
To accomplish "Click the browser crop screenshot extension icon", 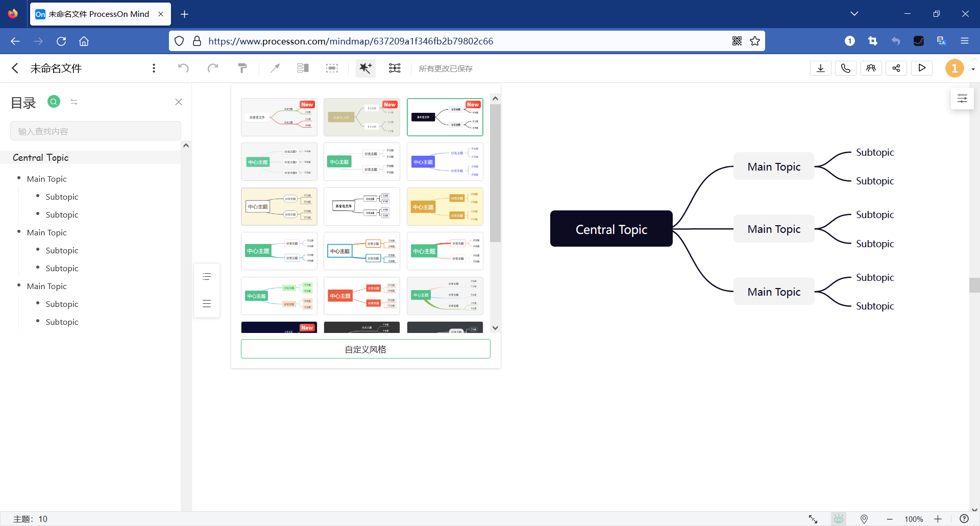I will coord(873,41).
